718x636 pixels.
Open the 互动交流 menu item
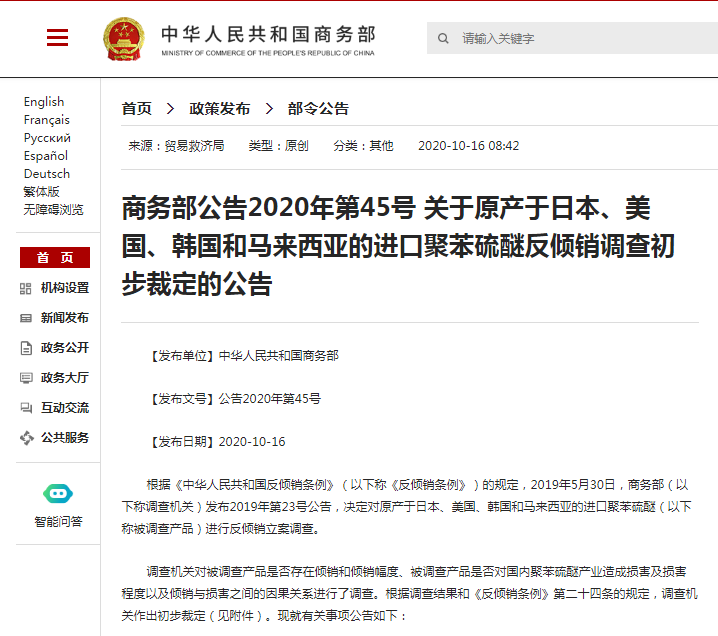point(65,408)
